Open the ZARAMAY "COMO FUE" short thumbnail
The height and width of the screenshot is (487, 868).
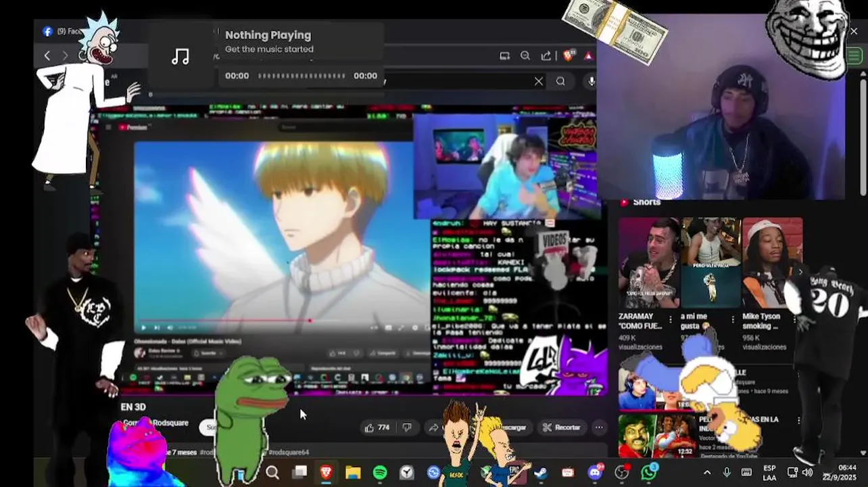648,262
